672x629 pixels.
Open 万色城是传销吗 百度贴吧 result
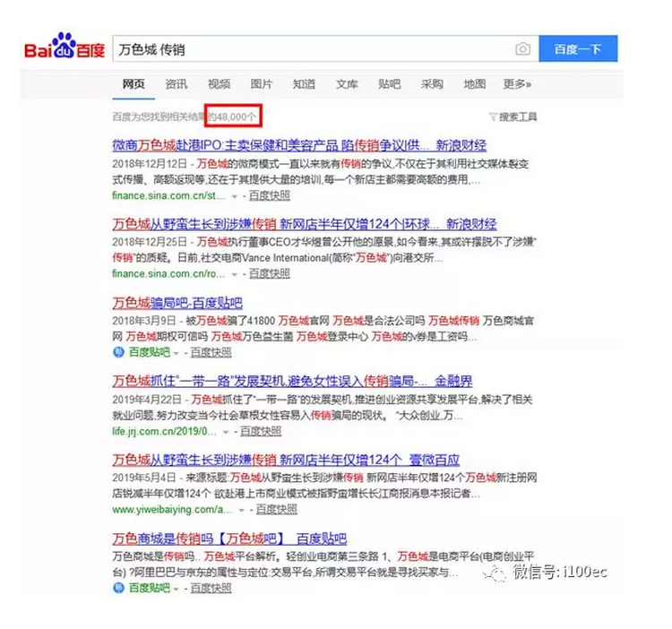(x=229, y=539)
